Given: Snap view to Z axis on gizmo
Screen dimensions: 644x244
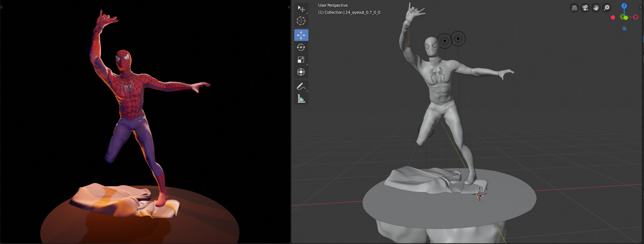Looking at the screenshot, I should 624,6.
